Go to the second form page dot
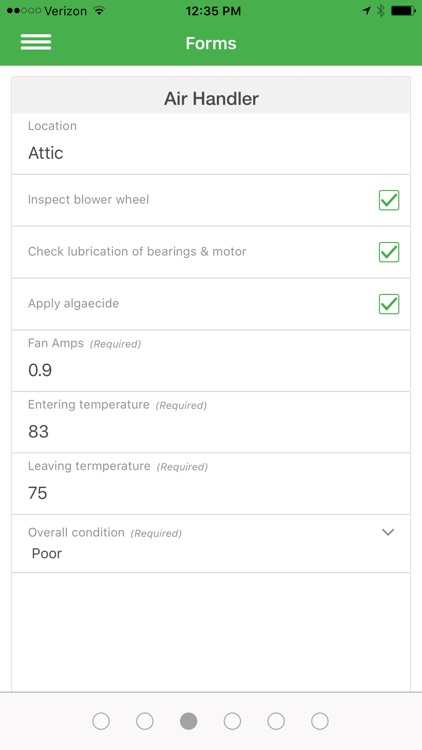Image resolution: width=422 pixels, height=750 pixels. [x=145, y=721]
